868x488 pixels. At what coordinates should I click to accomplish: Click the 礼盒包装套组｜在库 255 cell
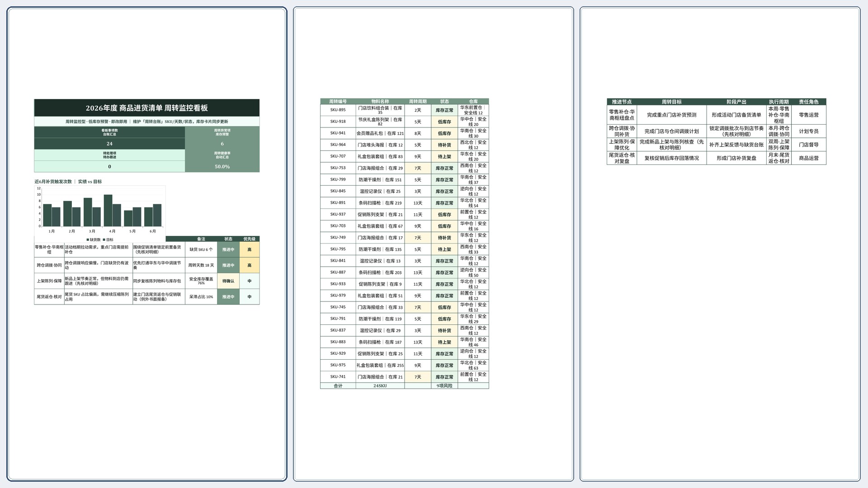click(380, 365)
